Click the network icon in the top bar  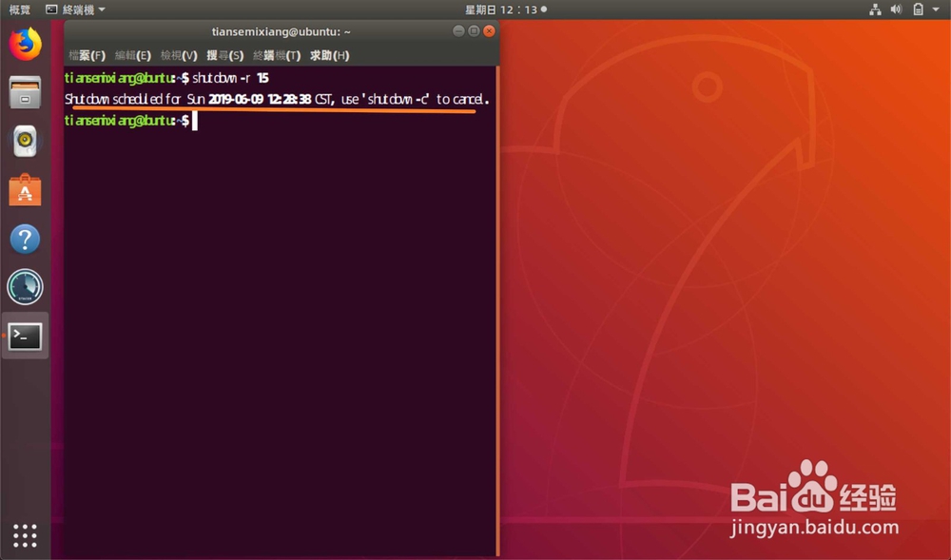(874, 9)
